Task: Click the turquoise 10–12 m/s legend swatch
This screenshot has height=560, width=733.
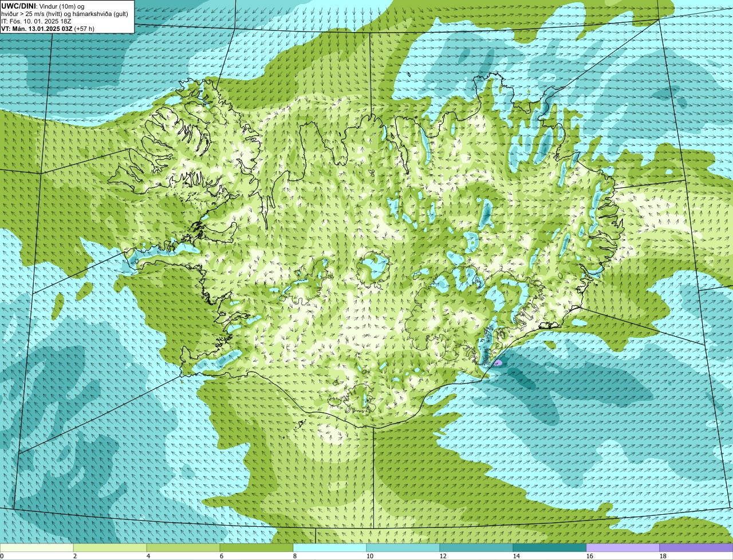Action: (403, 547)
